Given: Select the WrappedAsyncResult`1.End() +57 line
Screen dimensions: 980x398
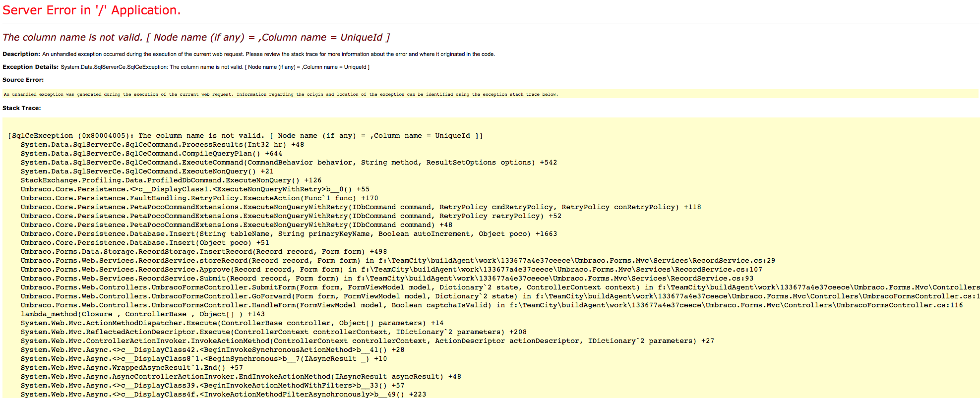Looking at the screenshot, I should pyautogui.click(x=132, y=368).
